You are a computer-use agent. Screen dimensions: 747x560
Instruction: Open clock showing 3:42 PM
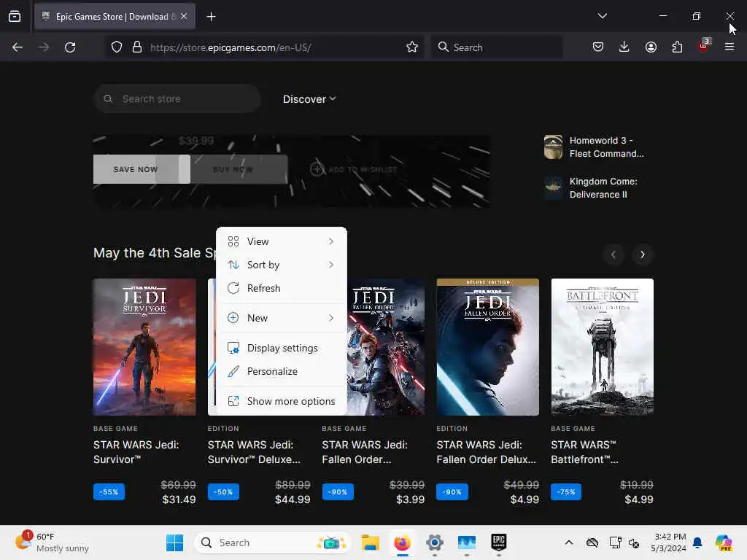(669, 542)
